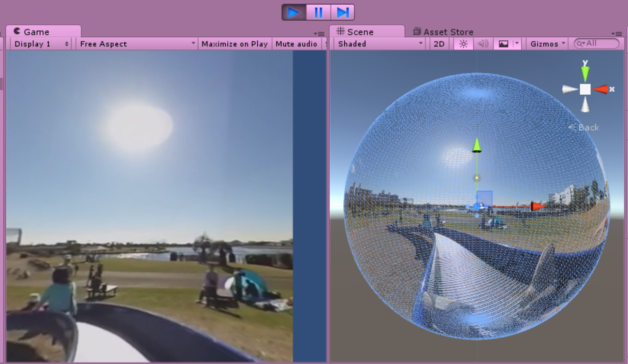Switch to the Scene tab
This screenshot has width=628, height=364.
click(x=367, y=31)
